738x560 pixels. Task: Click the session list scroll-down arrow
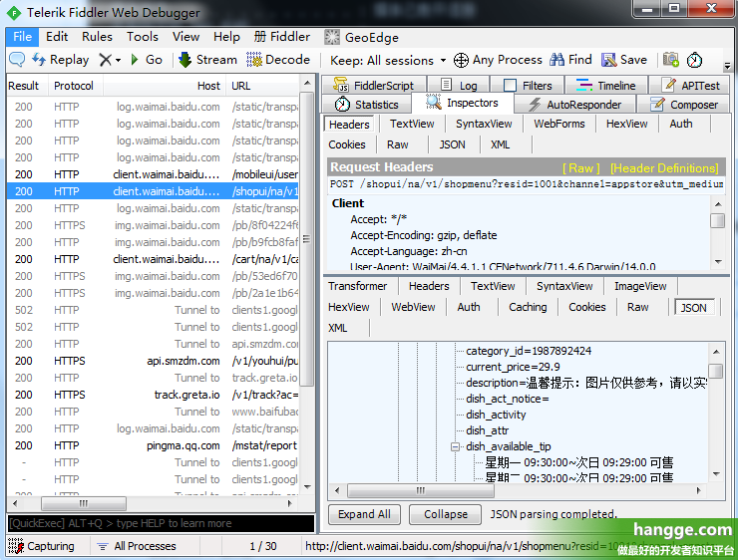(308, 487)
